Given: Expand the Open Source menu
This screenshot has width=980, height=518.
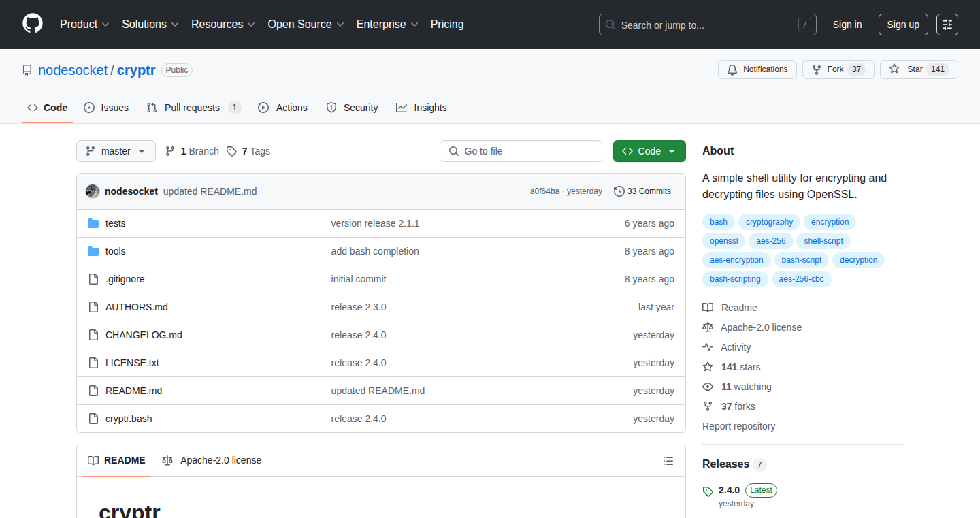Looking at the screenshot, I should tap(306, 25).
